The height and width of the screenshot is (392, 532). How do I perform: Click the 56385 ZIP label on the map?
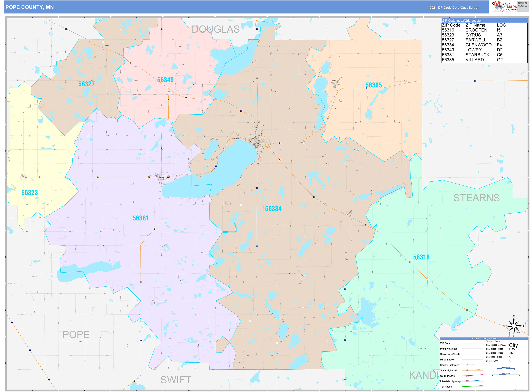(x=374, y=85)
